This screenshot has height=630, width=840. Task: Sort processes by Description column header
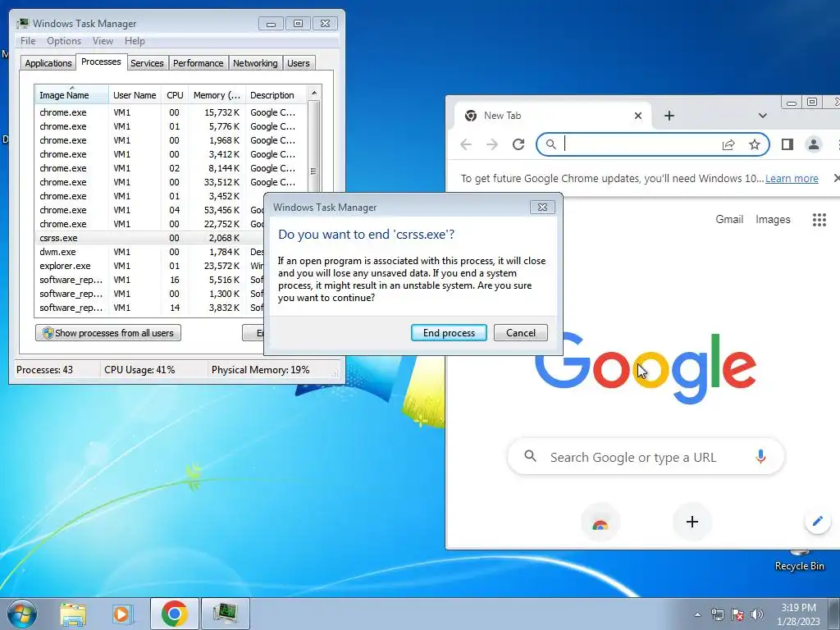(276, 95)
